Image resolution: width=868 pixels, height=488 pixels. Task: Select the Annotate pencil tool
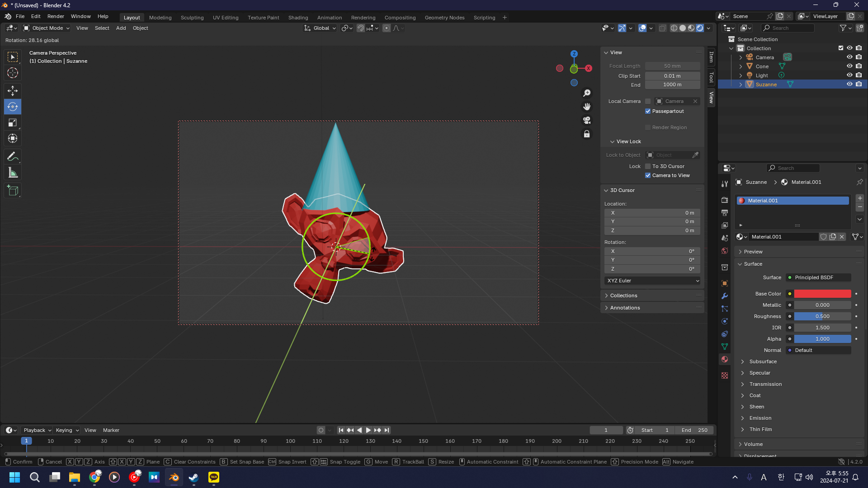pyautogui.click(x=13, y=157)
